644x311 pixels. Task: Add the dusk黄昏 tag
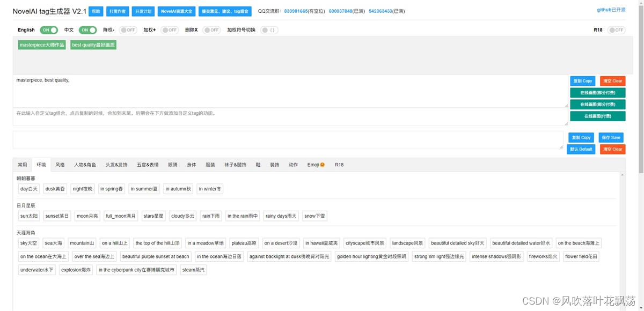coord(55,189)
